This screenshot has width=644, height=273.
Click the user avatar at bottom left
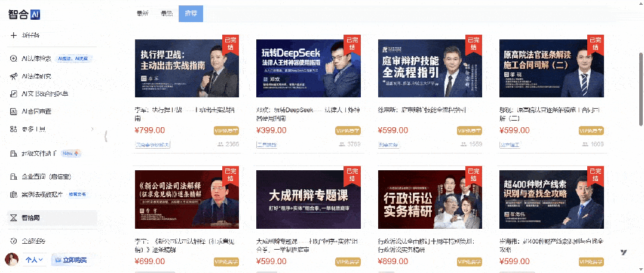coord(11,259)
